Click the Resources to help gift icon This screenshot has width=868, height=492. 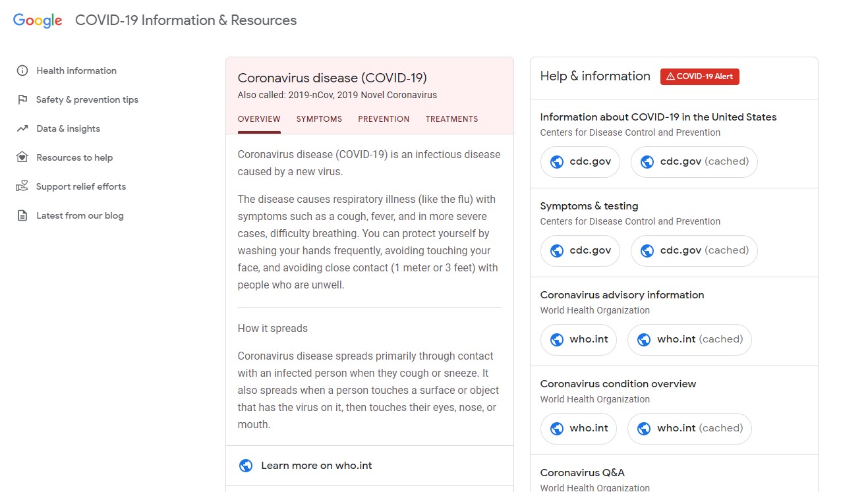[x=22, y=157]
